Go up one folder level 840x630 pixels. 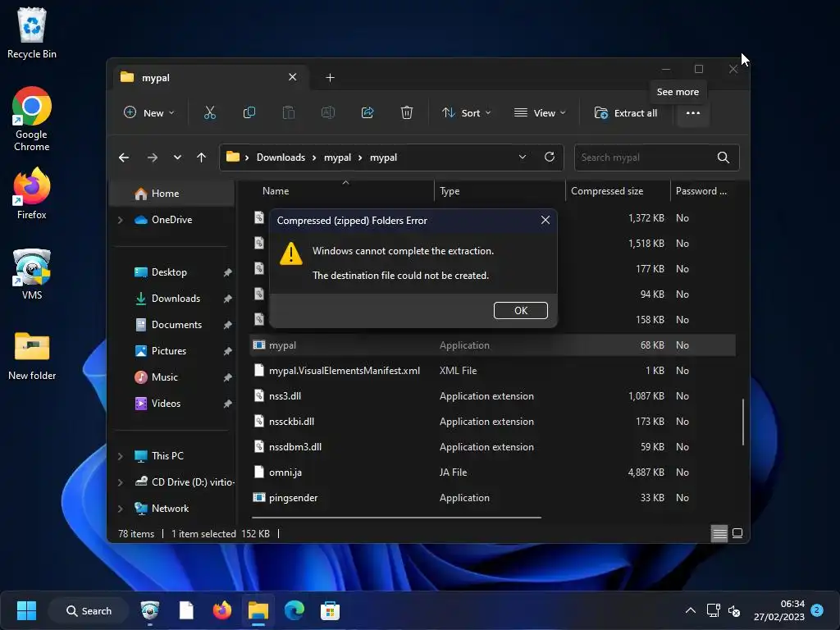pyautogui.click(x=201, y=157)
